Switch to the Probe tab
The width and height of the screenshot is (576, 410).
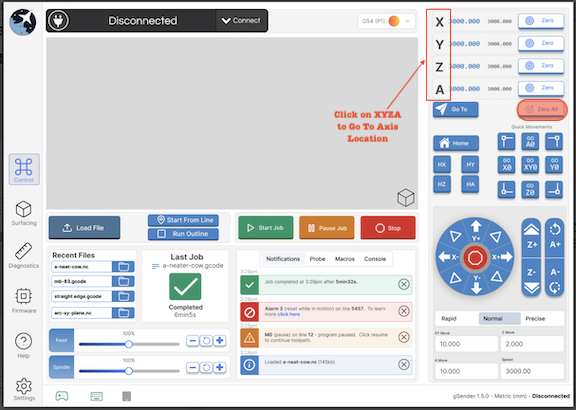tap(317, 259)
